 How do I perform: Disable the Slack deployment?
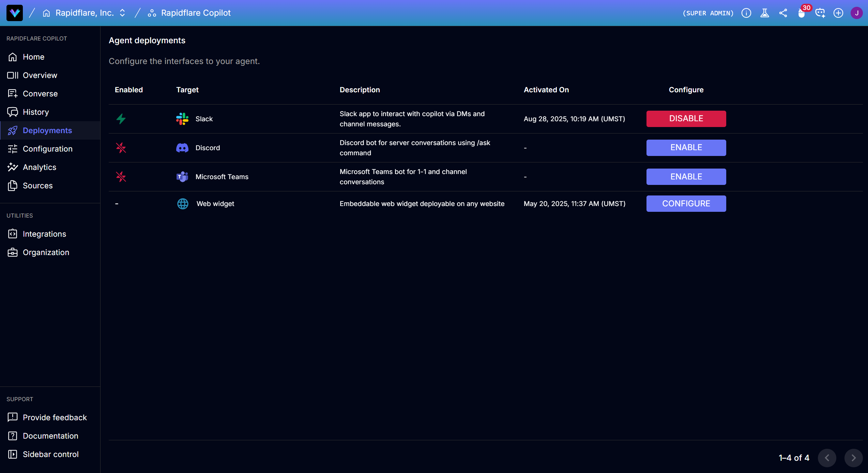coord(686,119)
